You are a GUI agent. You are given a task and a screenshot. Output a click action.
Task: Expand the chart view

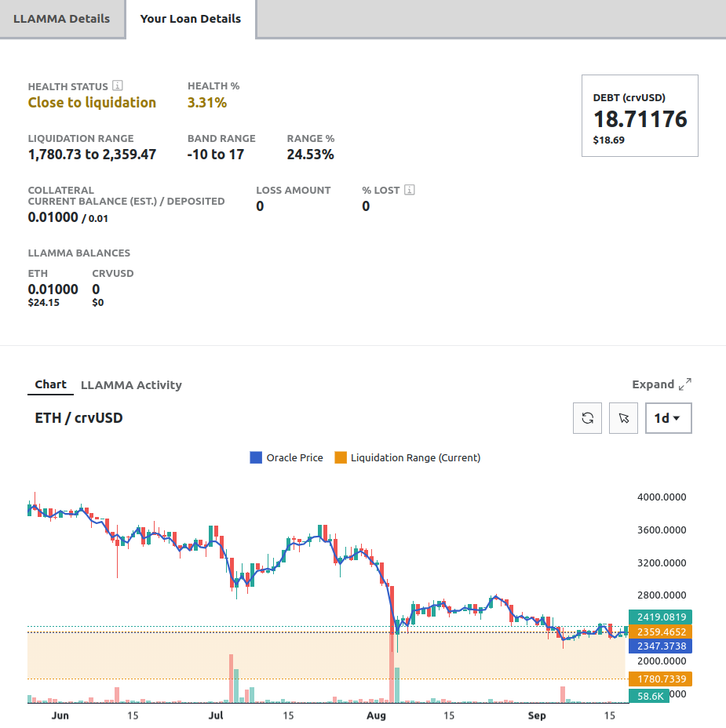click(x=661, y=384)
